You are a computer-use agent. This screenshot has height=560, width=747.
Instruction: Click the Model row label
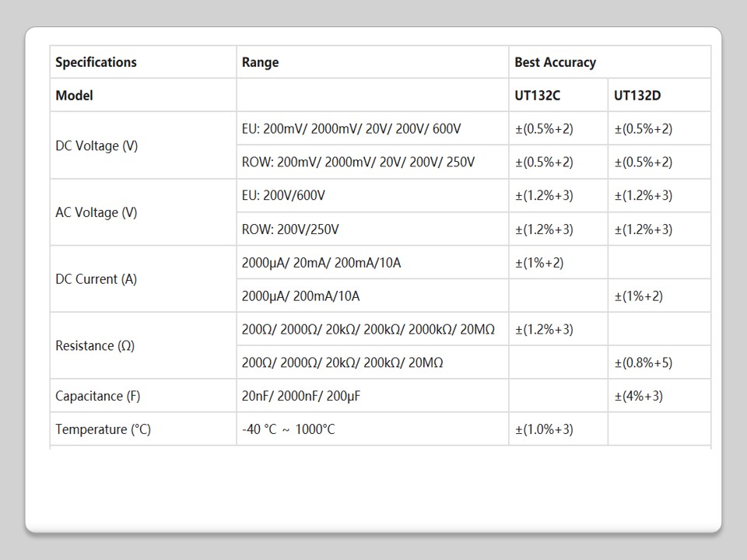(74, 96)
